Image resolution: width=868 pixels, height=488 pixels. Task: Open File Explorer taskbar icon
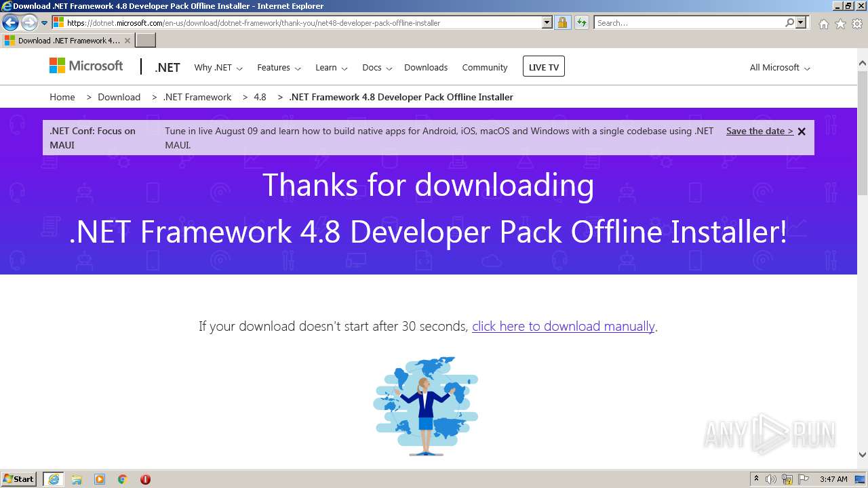[77, 479]
